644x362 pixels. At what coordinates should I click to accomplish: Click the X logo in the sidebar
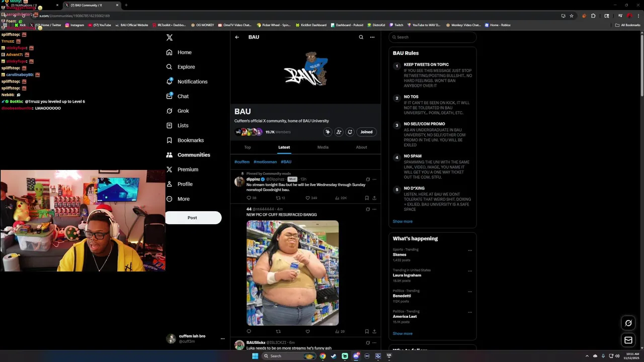pyautogui.click(x=170, y=37)
